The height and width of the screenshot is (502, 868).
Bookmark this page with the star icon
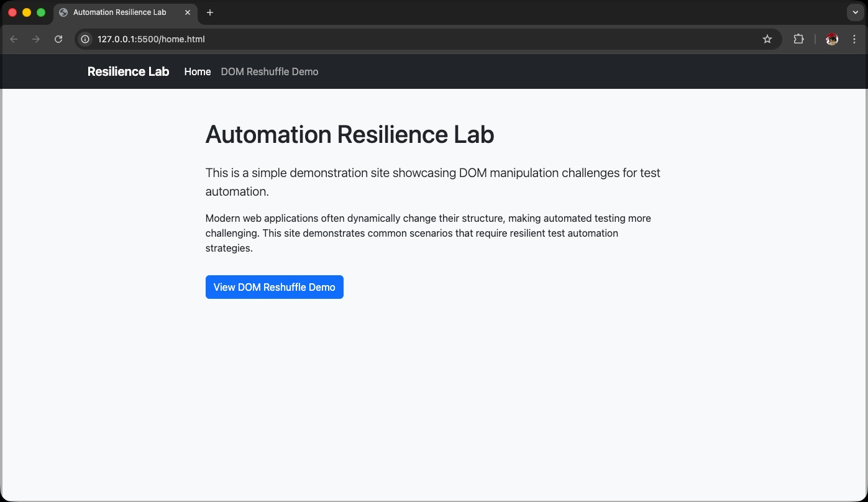(767, 39)
